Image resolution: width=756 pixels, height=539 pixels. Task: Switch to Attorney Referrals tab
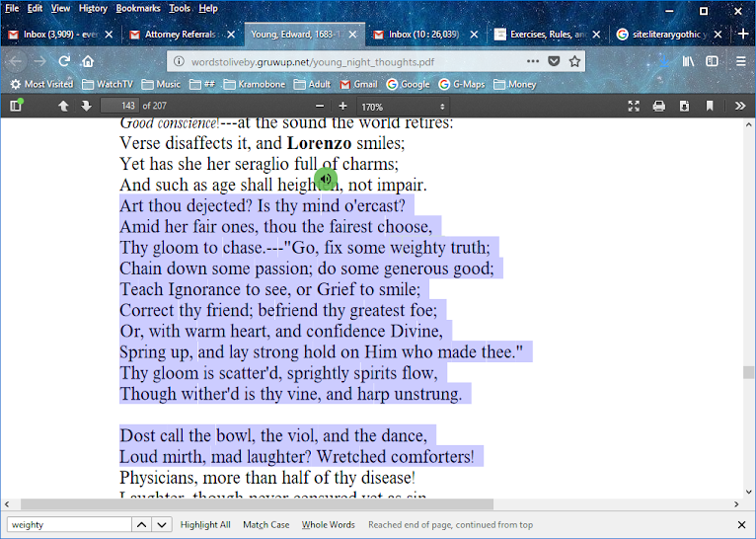point(183,35)
